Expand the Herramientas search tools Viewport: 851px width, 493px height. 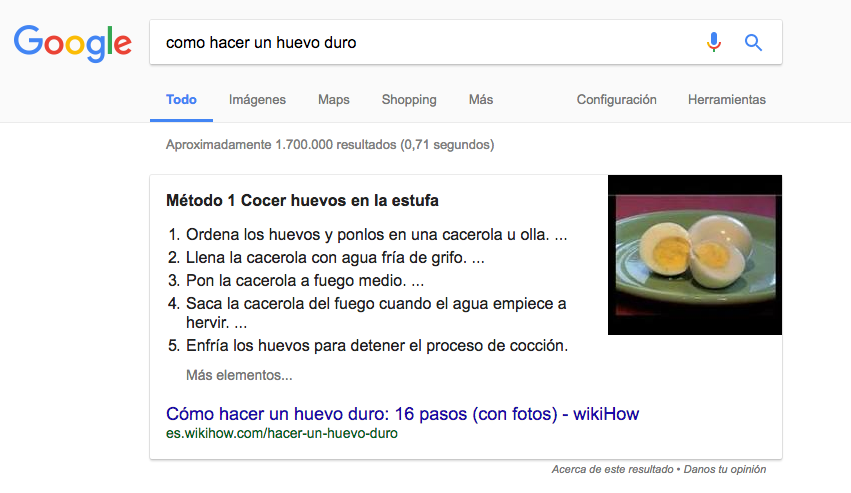pos(726,100)
